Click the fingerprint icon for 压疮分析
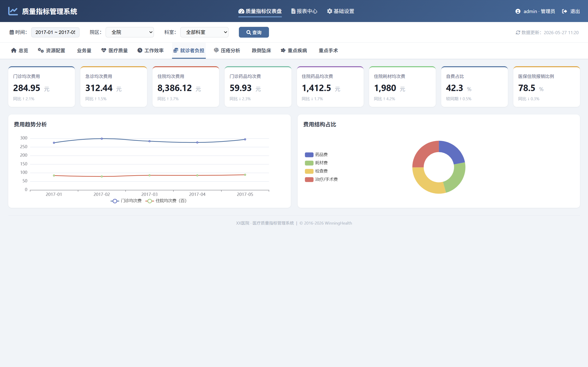This screenshot has height=367, width=588. [216, 50]
